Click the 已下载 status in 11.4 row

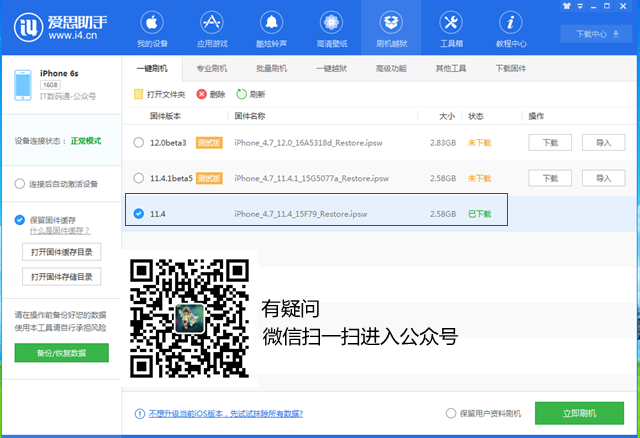click(x=480, y=214)
